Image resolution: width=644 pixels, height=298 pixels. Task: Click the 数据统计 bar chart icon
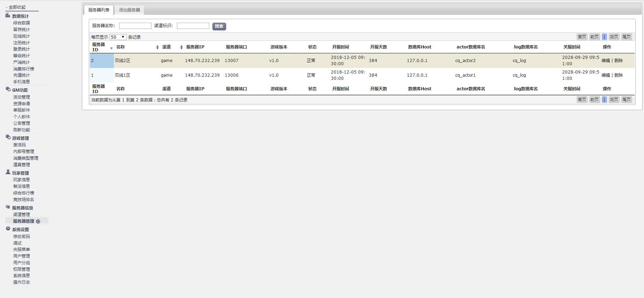(8, 15)
